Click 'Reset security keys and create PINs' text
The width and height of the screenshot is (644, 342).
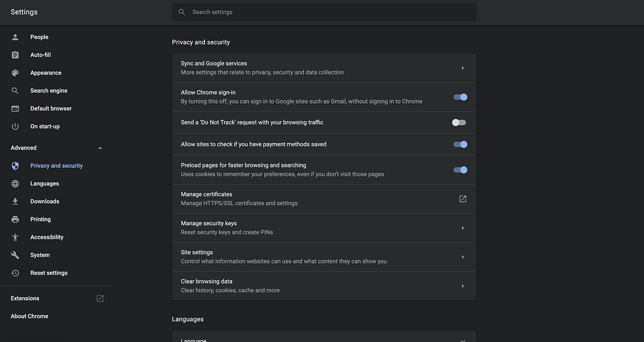pos(227,232)
